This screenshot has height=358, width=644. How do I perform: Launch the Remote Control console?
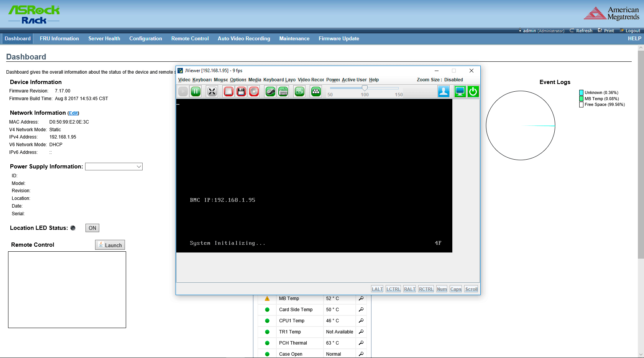(x=110, y=245)
